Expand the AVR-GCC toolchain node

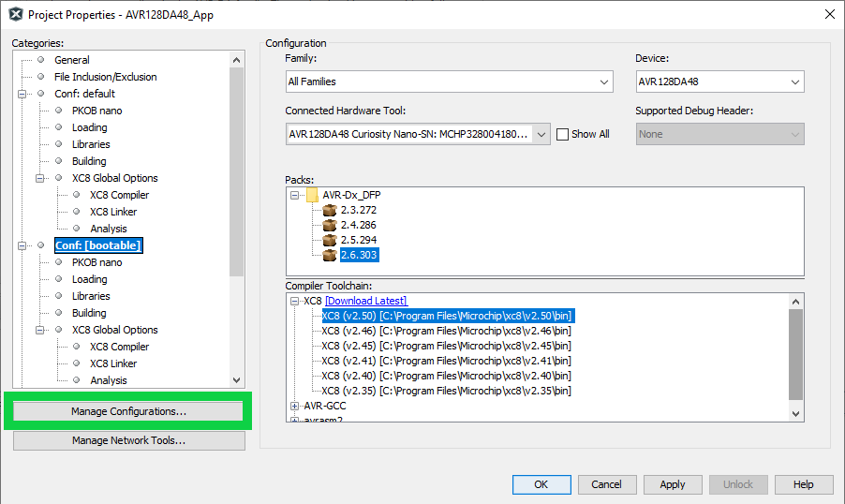296,406
